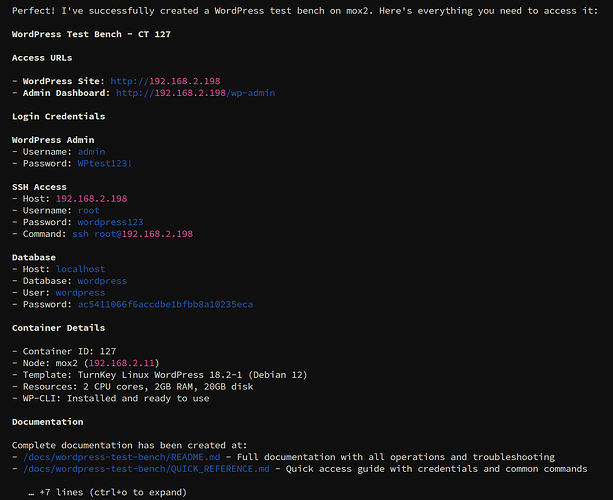
Task: Click the 'ssh root@192.168.2.198' command text
Action: coord(131,234)
